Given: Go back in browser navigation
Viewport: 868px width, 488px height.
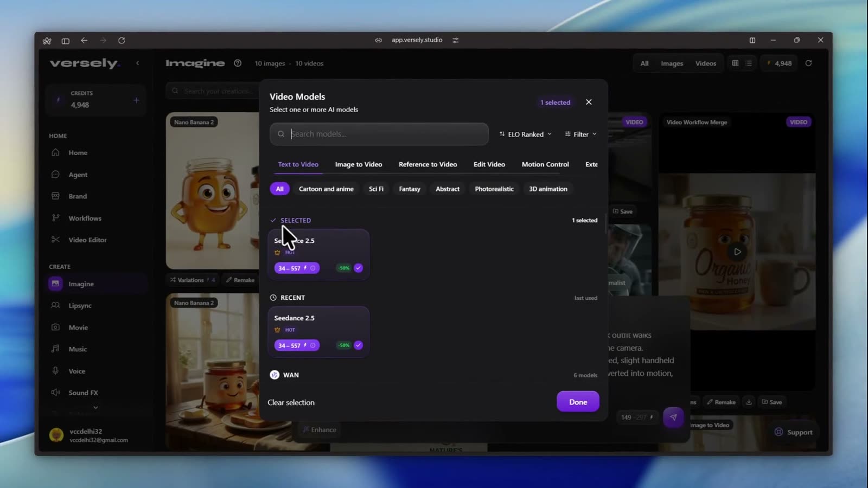Looking at the screenshot, I should [x=84, y=41].
